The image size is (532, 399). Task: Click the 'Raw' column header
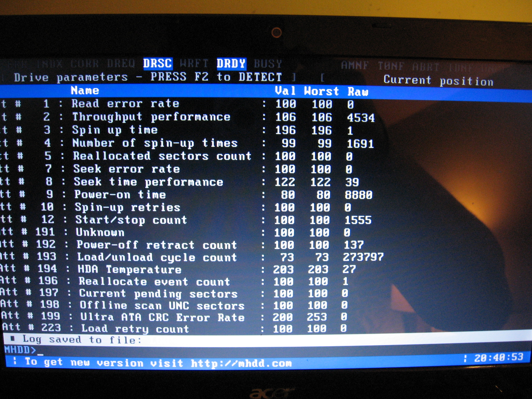[x=358, y=92]
